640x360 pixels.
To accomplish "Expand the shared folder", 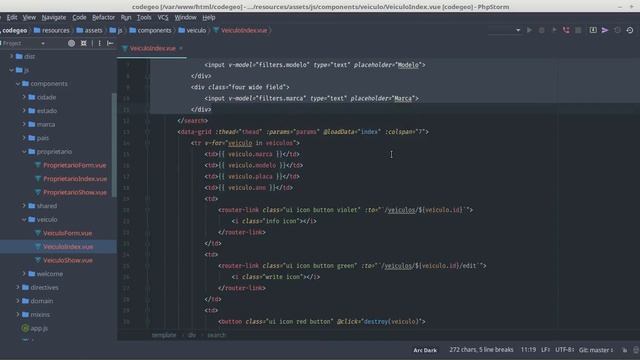I will point(24,206).
